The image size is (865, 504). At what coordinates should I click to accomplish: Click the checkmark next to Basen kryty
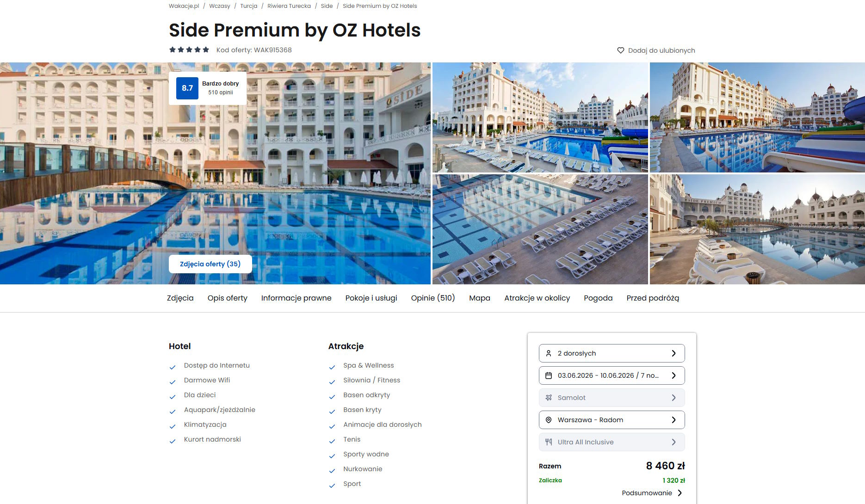[332, 412]
